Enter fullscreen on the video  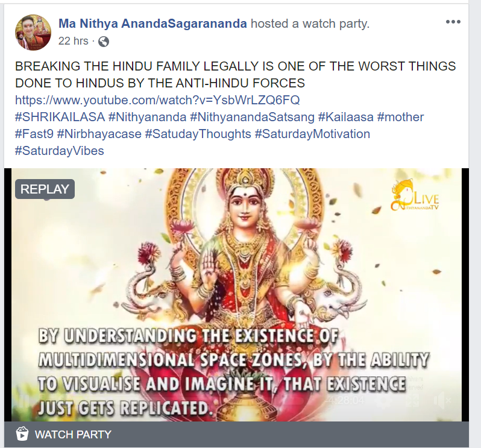click(x=413, y=400)
